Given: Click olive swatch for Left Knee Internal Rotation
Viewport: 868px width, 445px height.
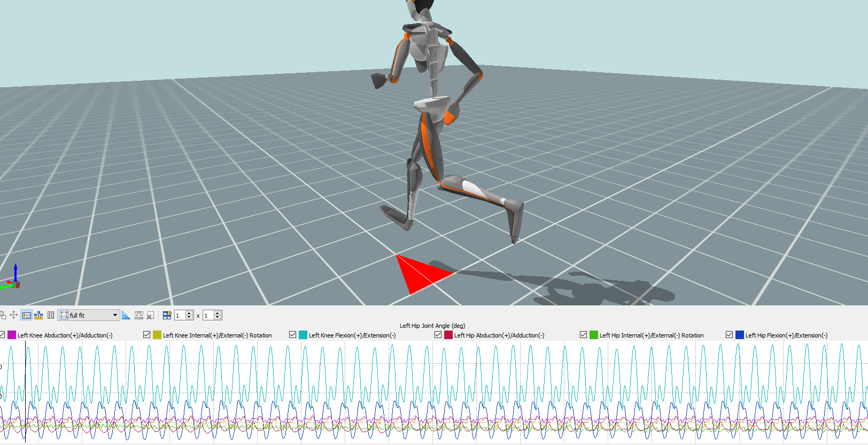Looking at the screenshot, I should click(157, 335).
